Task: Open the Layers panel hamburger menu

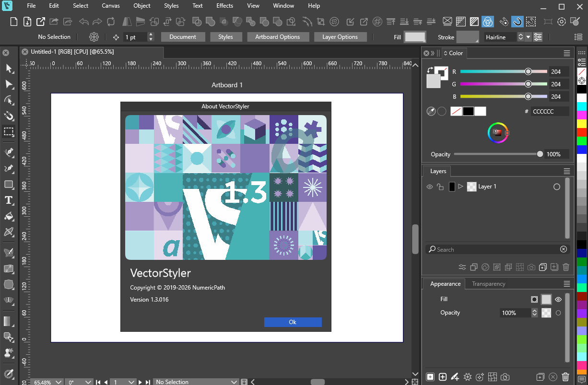Action: (x=567, y=171)
